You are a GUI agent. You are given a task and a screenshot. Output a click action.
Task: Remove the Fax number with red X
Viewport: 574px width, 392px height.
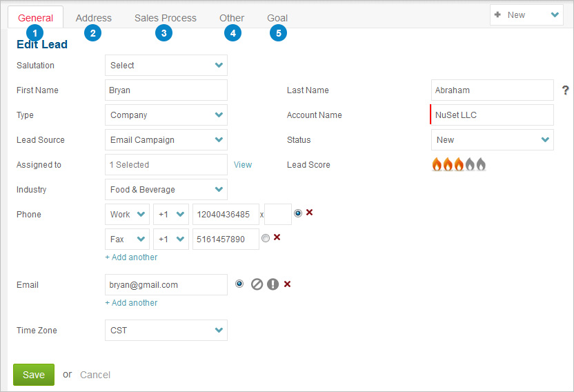point(277,237)
